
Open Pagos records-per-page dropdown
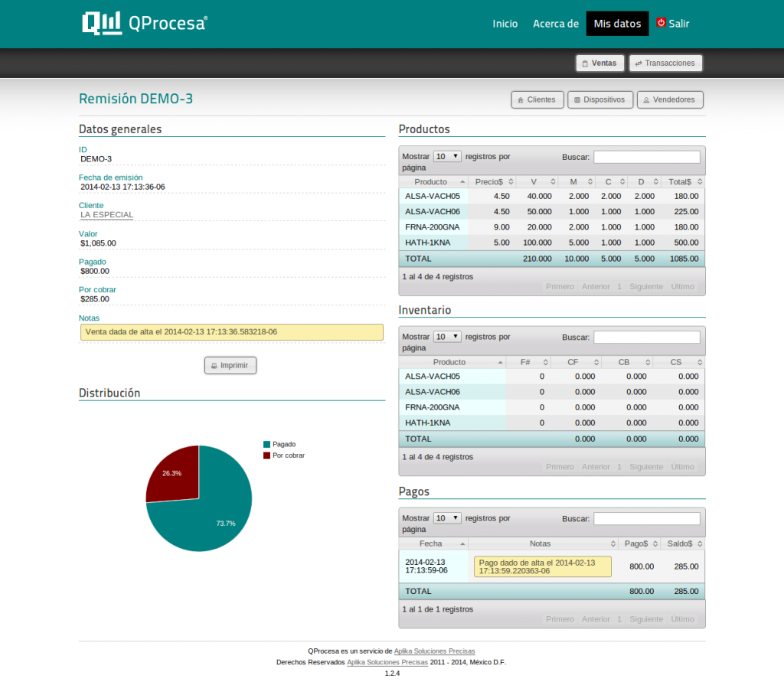click(447, 518)
